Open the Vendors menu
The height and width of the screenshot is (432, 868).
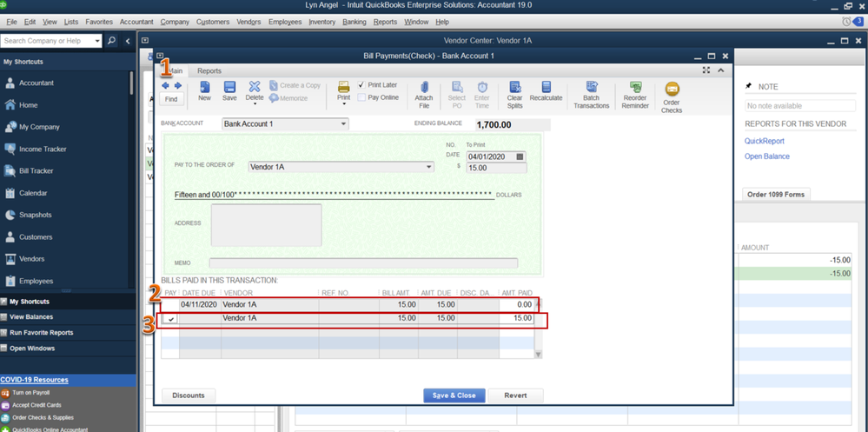(248, 22)
